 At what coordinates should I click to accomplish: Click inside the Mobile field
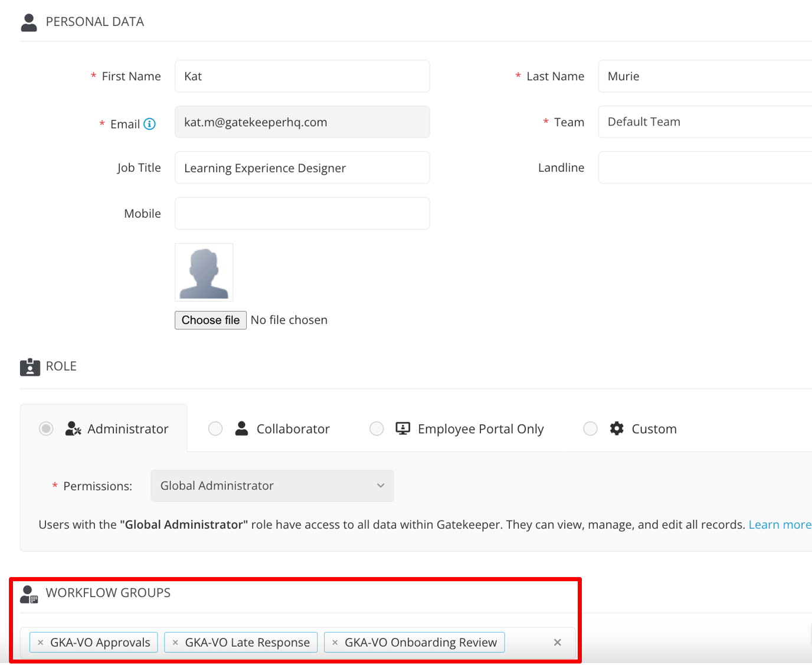tap(302, 213)
